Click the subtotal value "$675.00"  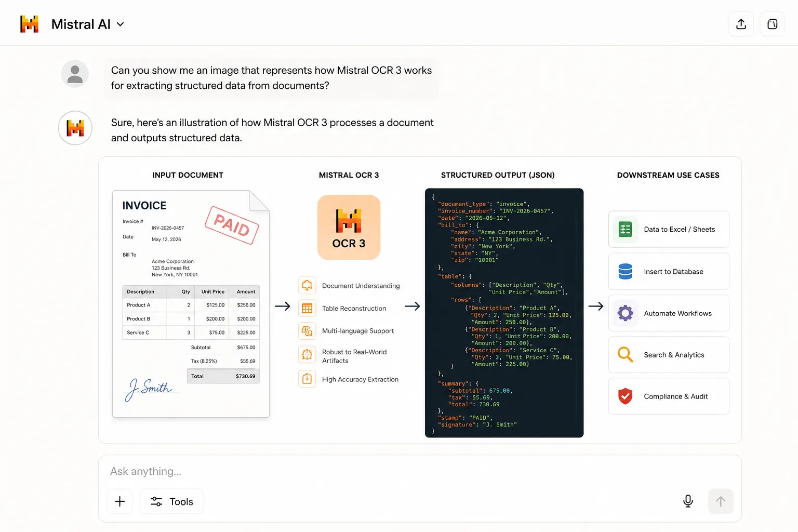pyautogui.click(x=246, y=348)
